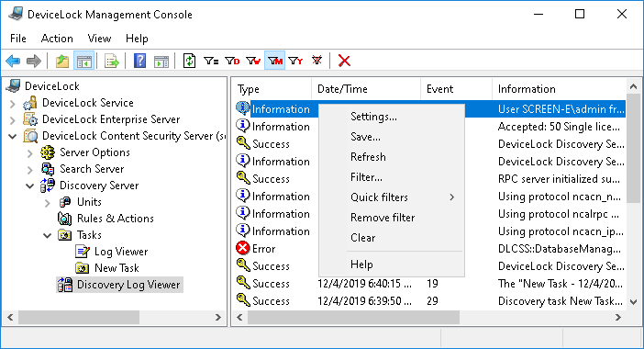Click the funnel D quick filter icon
This screenshot has width=644, height=349.
click(x=232, y=62)
